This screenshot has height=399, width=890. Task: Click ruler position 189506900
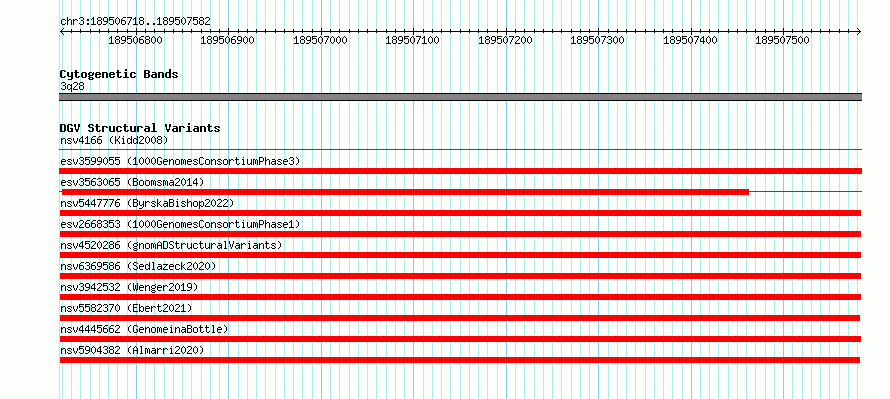click(228, 40)
